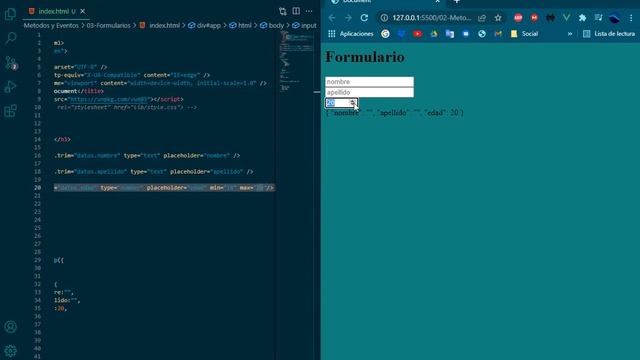Reload the browser page

click(364, 18)
